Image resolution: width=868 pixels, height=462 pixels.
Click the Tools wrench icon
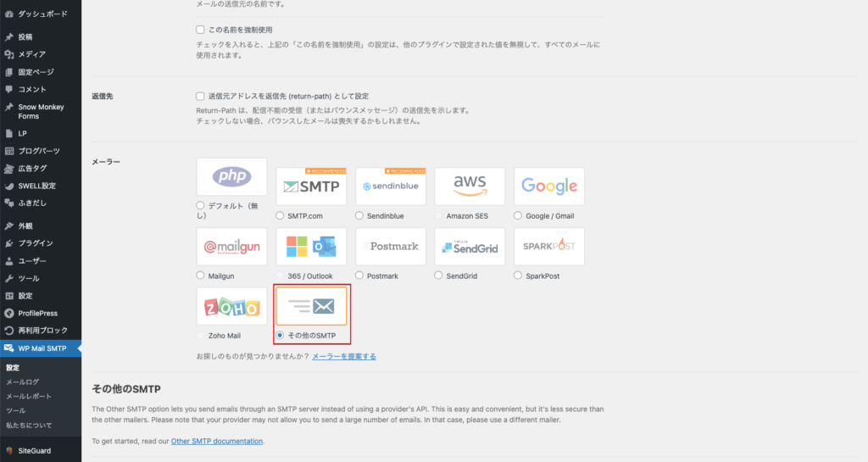(8, 278)
